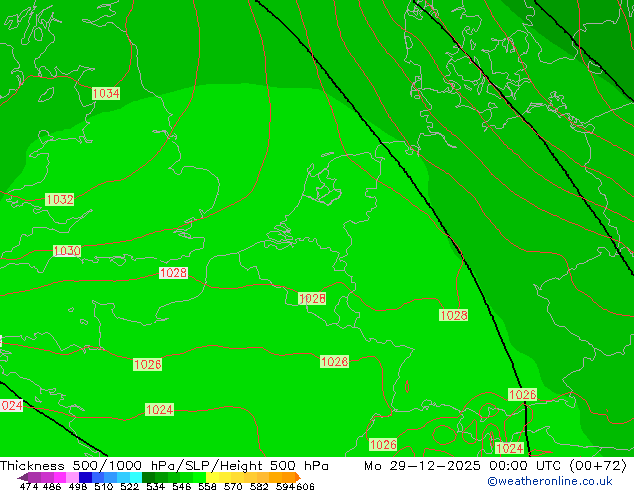Click the map title 'Thickness 500/1000 hPa/SLP/Height 500 hPa'
Screen dimensions: 634x490
click(x=164, y=465)
